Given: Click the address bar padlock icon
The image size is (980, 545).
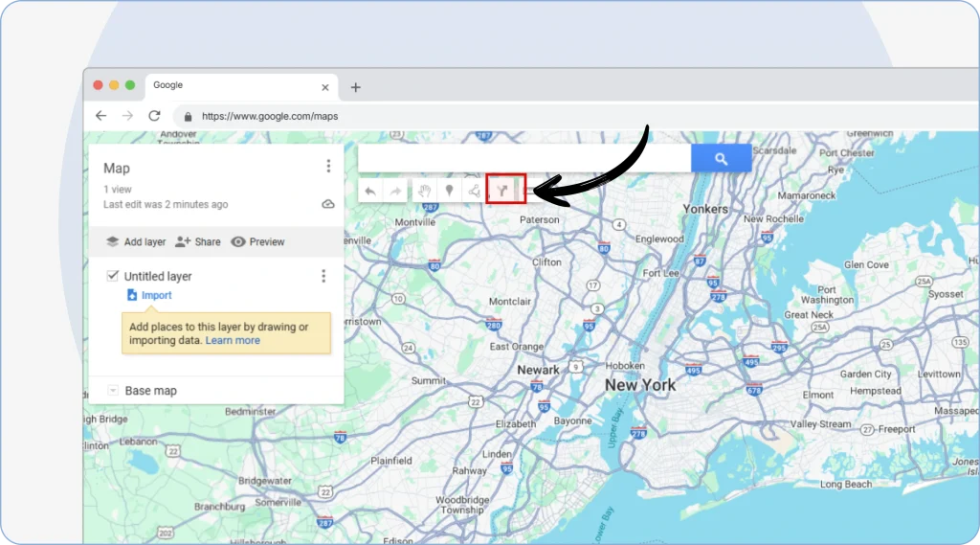Looking at the screenshot, I should pos(188,117).
